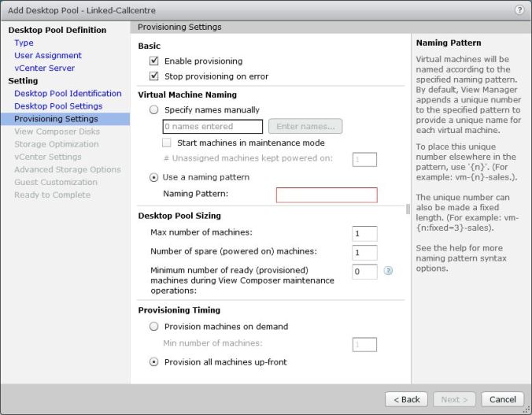Open the Type step in sidebar

coord(24,43)
